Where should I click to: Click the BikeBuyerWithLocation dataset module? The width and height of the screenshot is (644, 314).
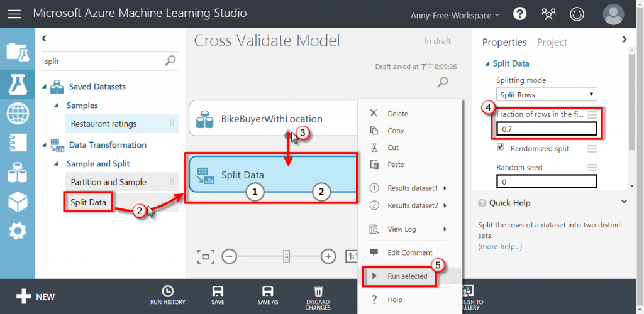click(x=273, y=119)
